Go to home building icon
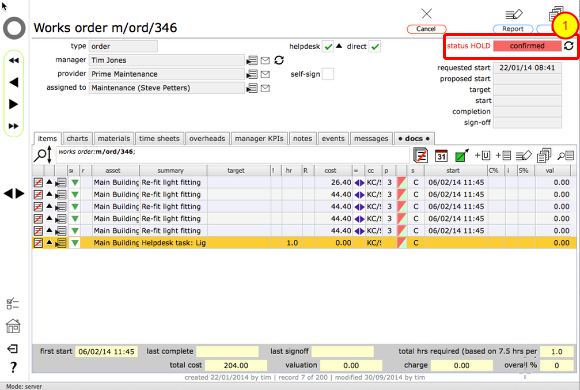 click(13, 326)
